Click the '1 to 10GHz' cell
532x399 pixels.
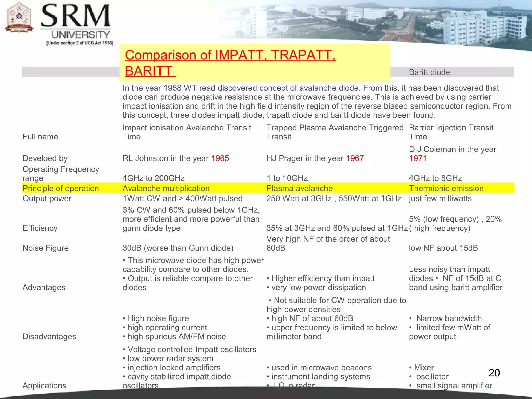pos(287,178)
